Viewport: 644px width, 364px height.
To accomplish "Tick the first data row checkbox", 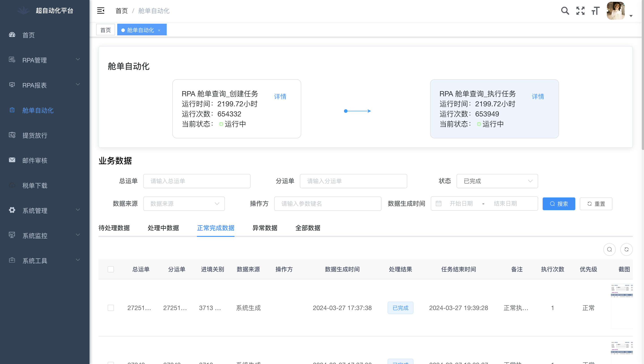I will (x=111, y=307).
